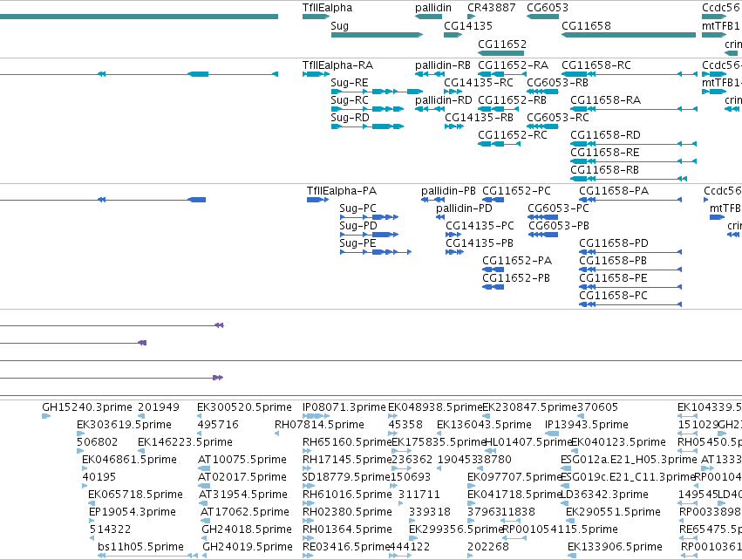Click the RH01364.5prime EST label
Image resolution: width=742 pixels, height=560 pixels.
[x=347, y=529]
